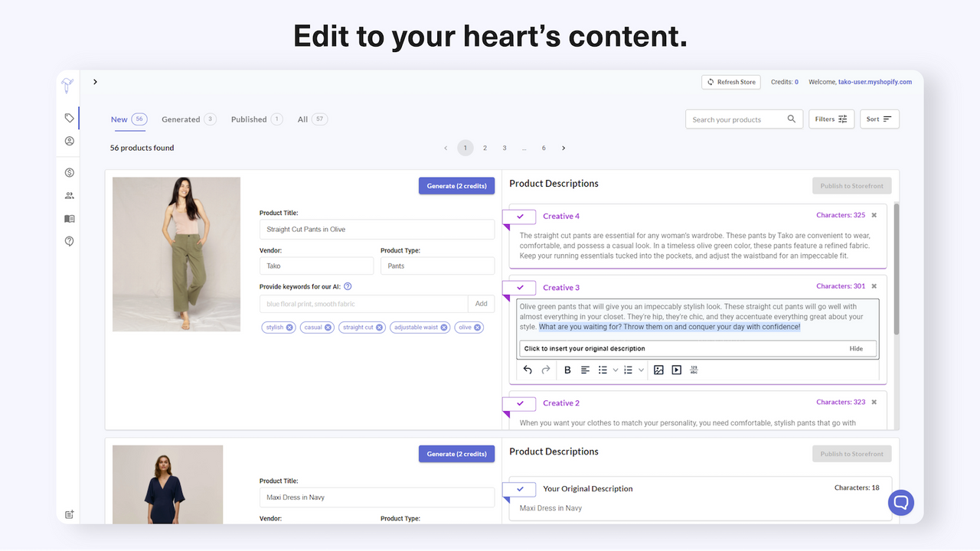
Task: Toggle the Creative 3 selection checkmark
Action: click(x=519, y=287)
